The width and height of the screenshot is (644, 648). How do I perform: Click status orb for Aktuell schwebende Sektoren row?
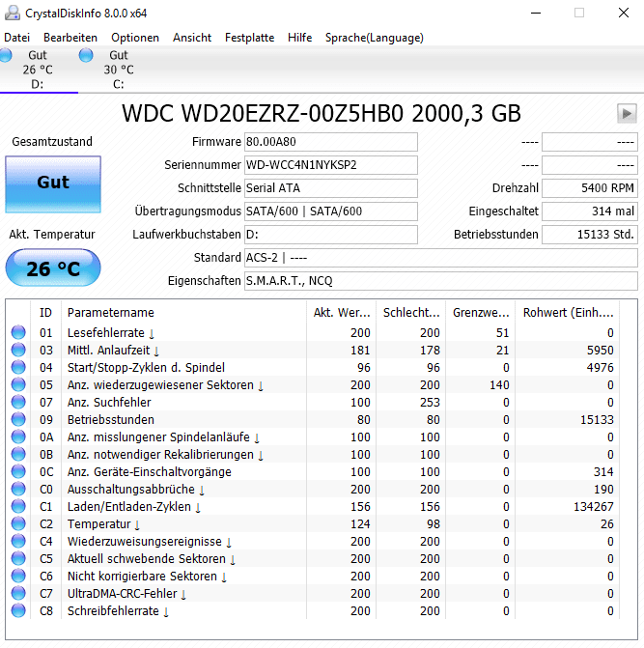tap(18, 558)
